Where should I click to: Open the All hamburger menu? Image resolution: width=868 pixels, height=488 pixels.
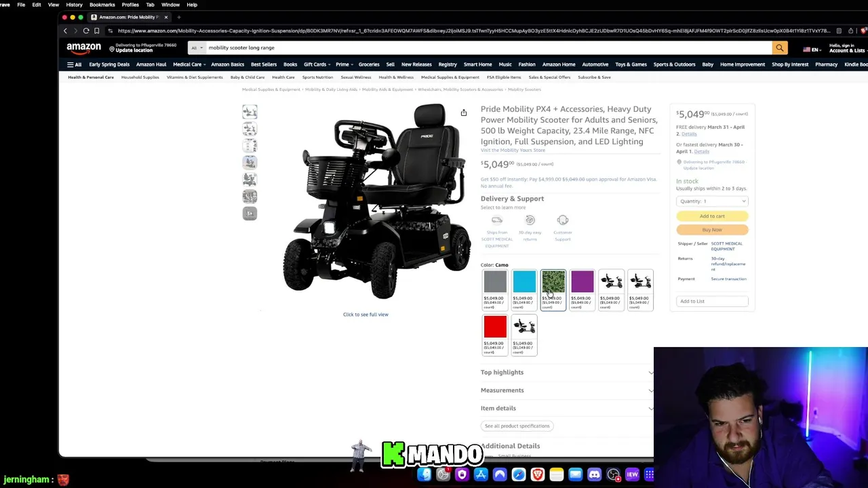pyautogui.click(x=74, y=64)
